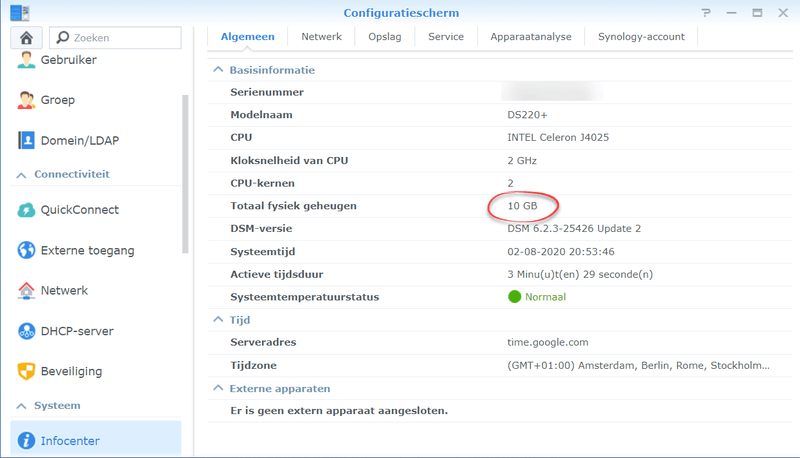This screenshot has width=800, height=458.
Task: Switch to the Synology-account tab
Action: (x=641, y=37)
